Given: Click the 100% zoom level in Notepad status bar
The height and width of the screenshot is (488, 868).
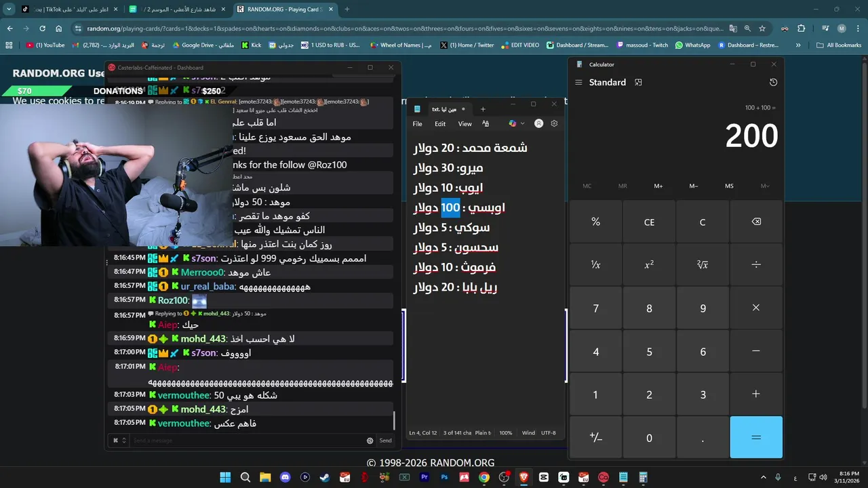Looking at the screenshot, I should (506, 433).
